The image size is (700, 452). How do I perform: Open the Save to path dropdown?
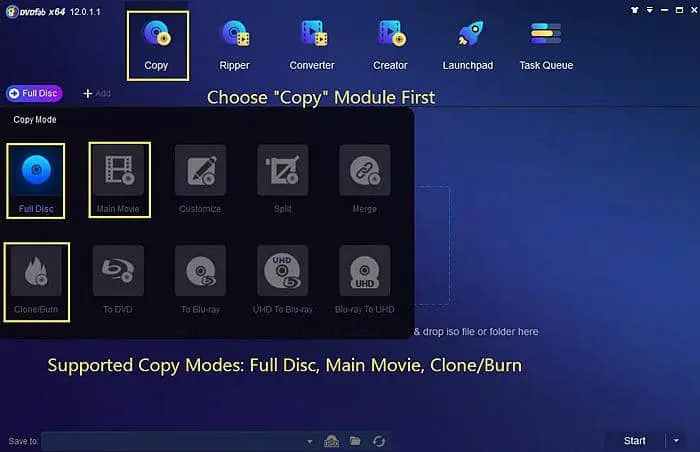click(x=310, y=442)
